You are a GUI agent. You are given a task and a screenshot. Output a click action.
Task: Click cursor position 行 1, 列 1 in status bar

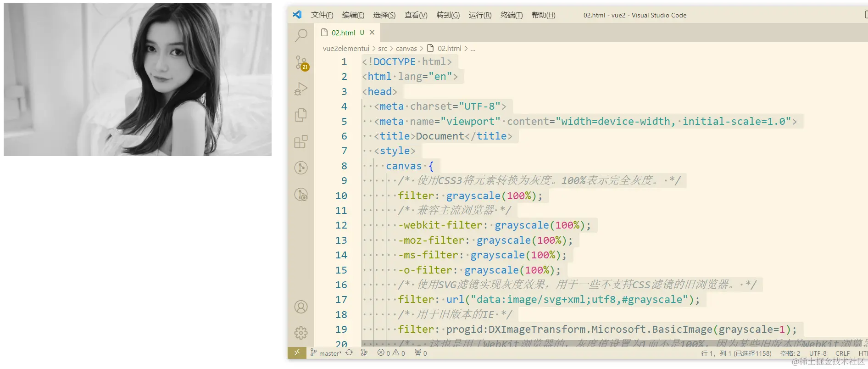point(736,353)
